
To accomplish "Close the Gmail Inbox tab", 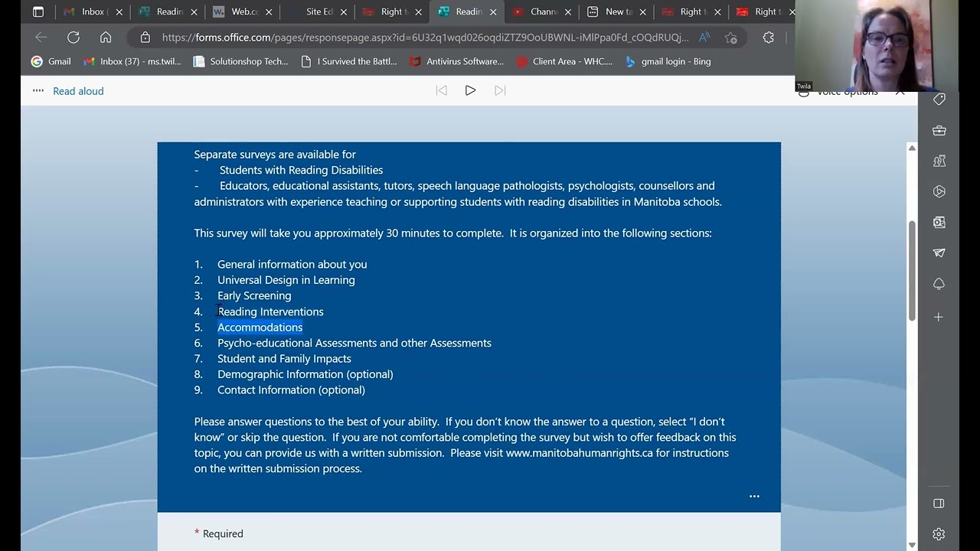I will pos(119,11).
